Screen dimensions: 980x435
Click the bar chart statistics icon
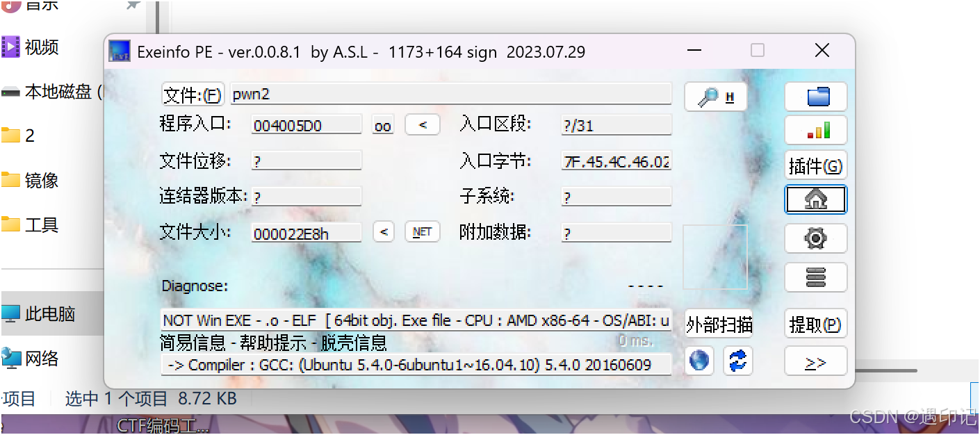tap(816, 130)
